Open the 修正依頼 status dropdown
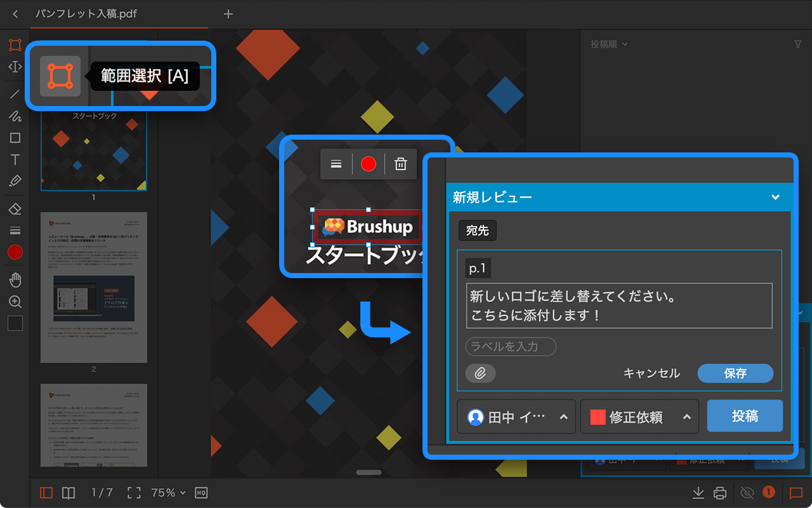 click(639, 417)
